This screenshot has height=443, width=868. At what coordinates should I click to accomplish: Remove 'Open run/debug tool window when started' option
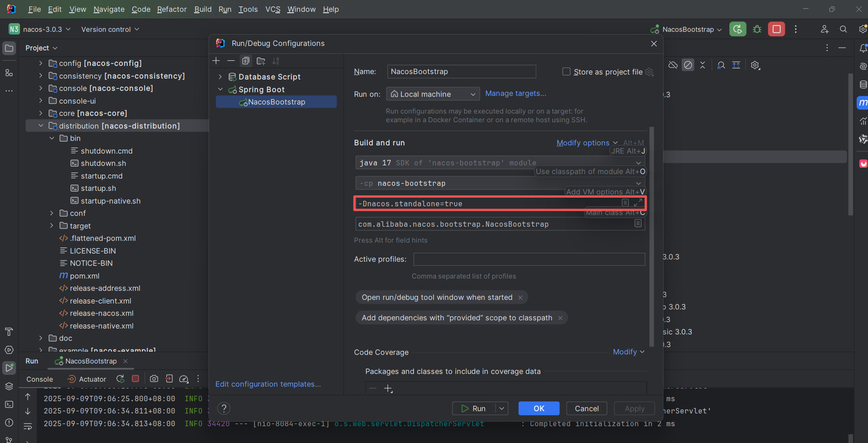[x=520, y=298]
